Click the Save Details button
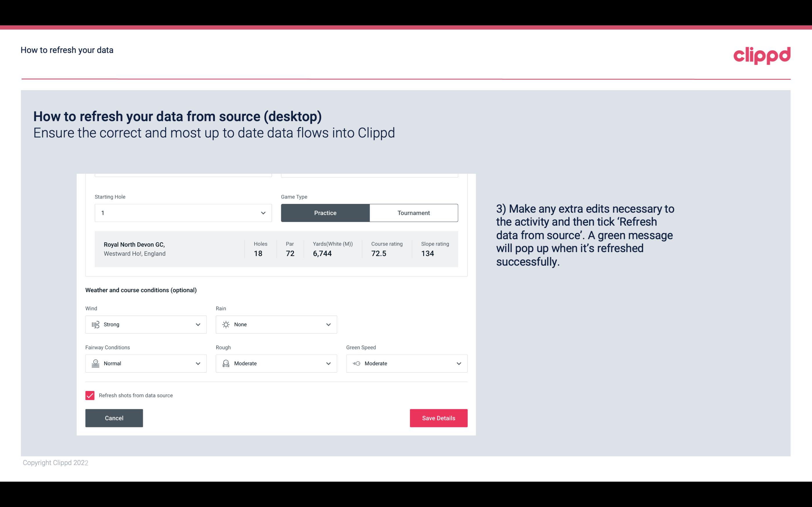 (438, 418)
